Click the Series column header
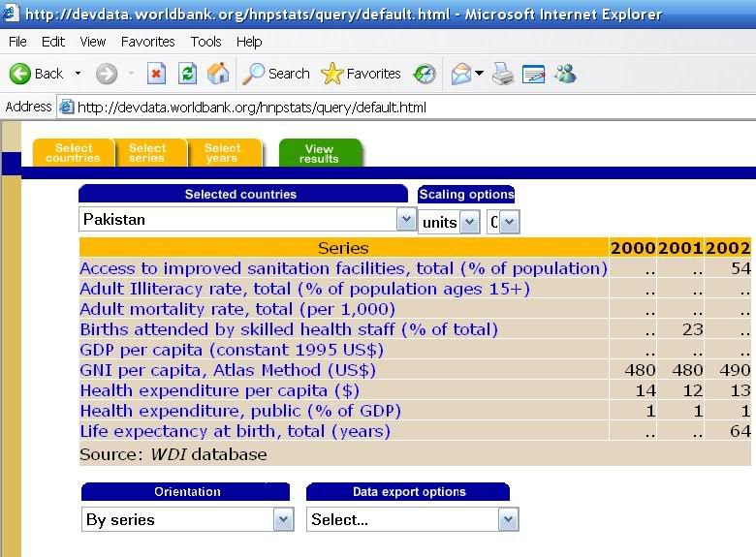 click(343, 248)
